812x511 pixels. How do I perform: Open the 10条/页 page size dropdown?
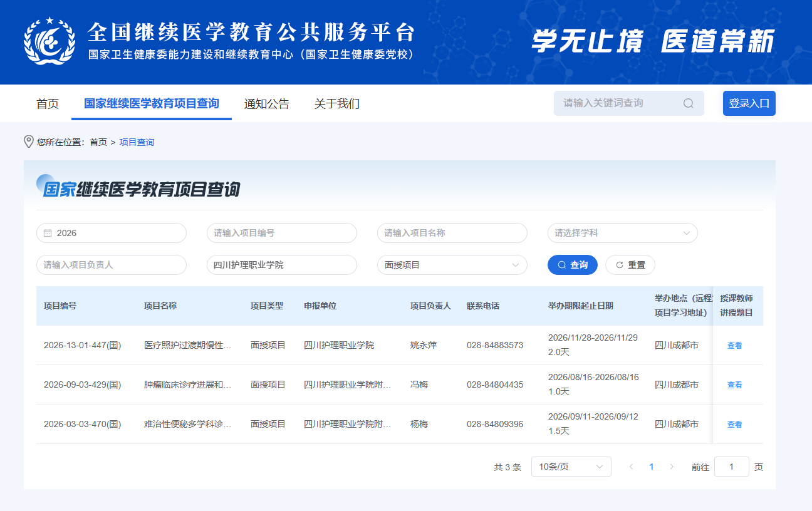(x=571, y=467)
